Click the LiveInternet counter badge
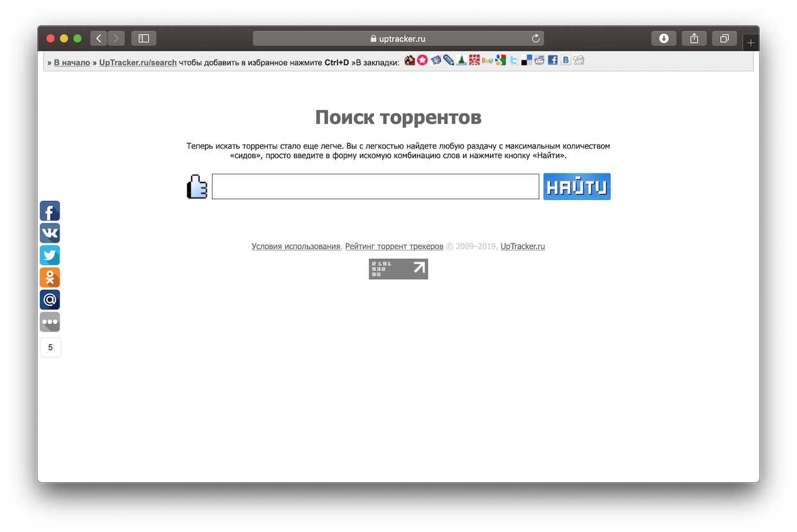The image size is (797, 532). tap(398, 269)
